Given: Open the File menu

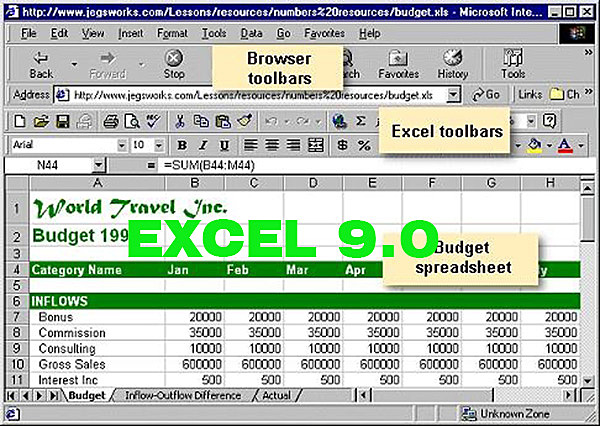Looking at the screenshot, I should point(29,33).
